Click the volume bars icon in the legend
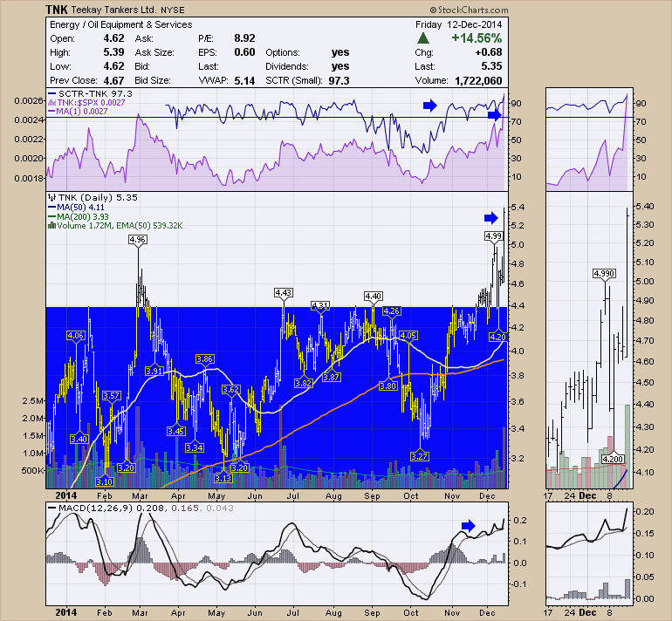Screen dimensions: 672x621 (51, 225)
